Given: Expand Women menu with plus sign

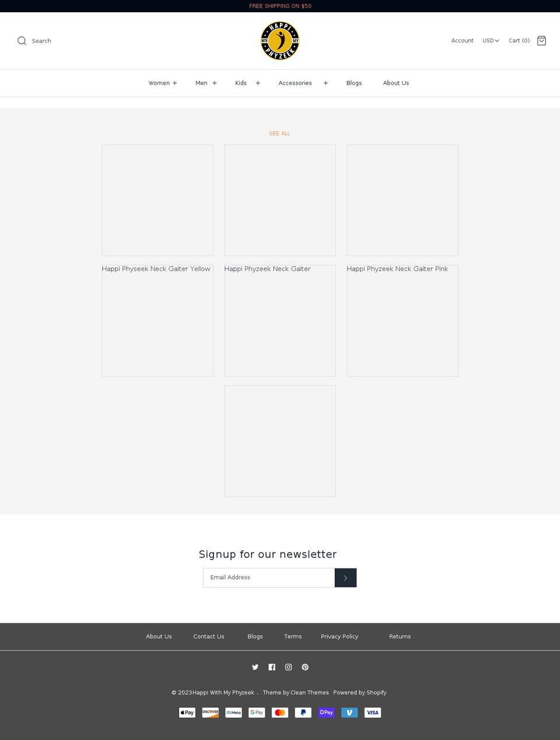Looking at the screenshot, I should pos(174,83).
